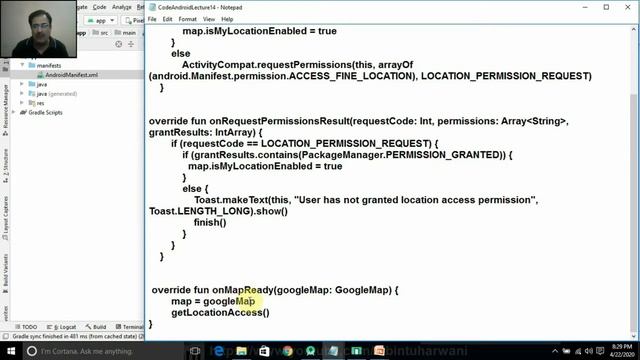
Task: Open File Explorer from taskbar
Action: 241,351
